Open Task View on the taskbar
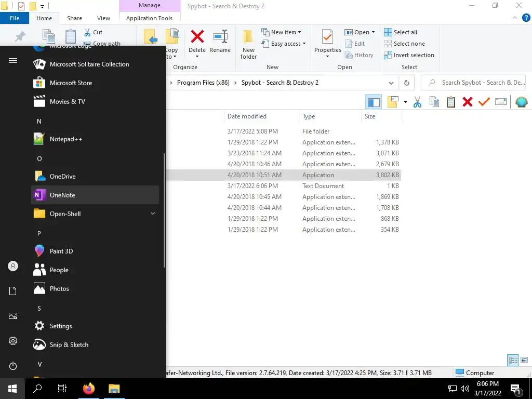This screenshot has width=532, height=399. [x=62, y=389]
